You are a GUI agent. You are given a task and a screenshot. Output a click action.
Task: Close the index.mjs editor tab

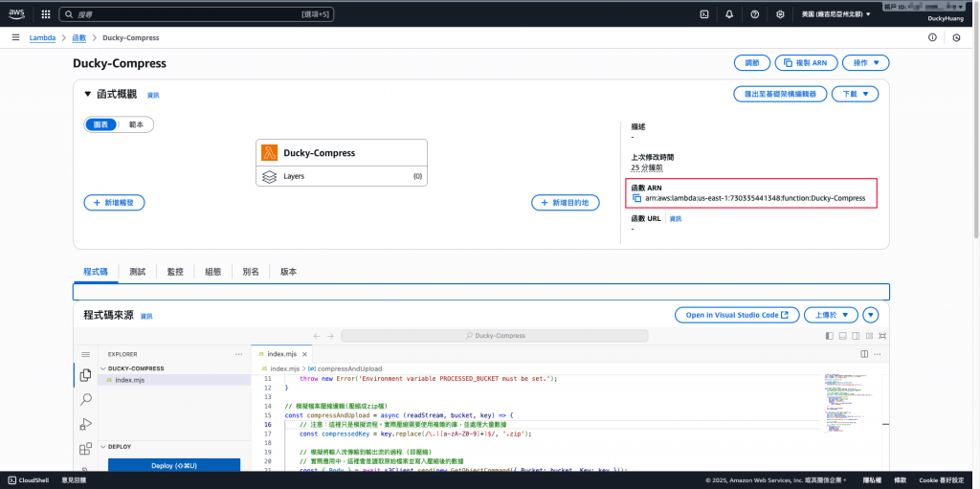(305, 354)
